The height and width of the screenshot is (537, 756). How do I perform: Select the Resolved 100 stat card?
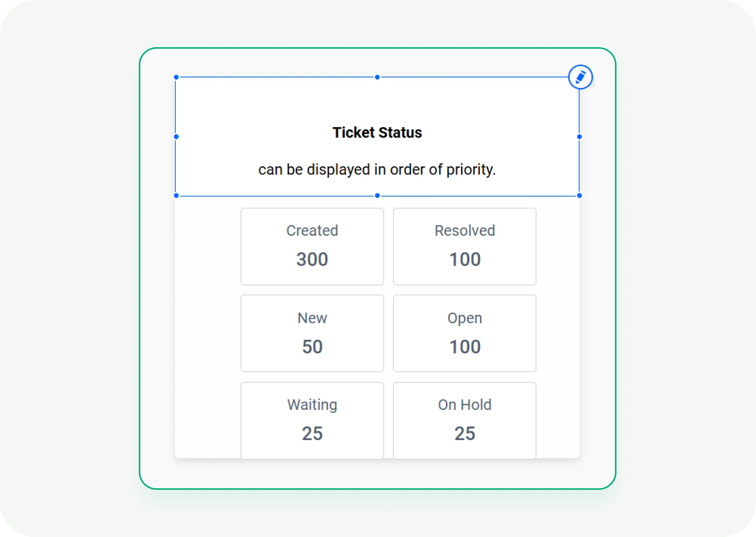click(x=465, y=246)
